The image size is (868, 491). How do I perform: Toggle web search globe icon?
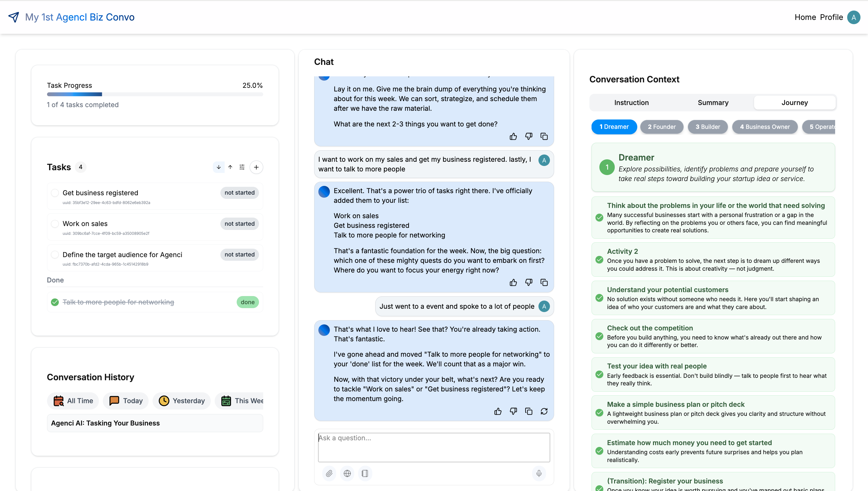[x=347, y=473]
